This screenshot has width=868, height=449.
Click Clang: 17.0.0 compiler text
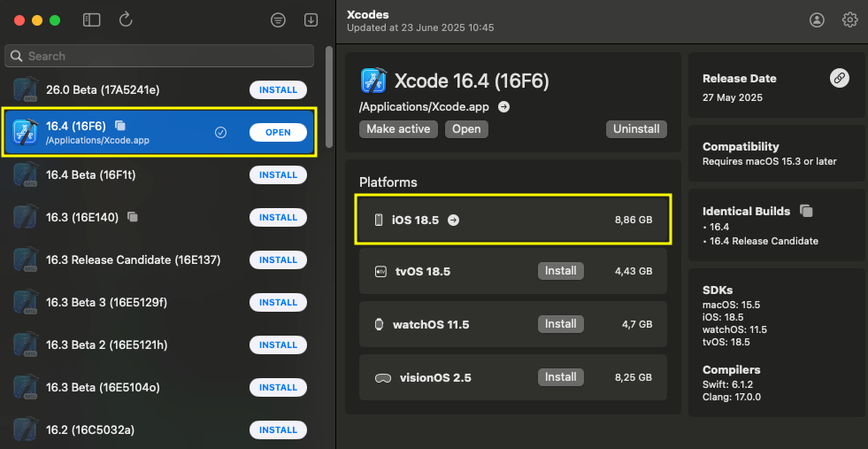(x=731, y=397)
